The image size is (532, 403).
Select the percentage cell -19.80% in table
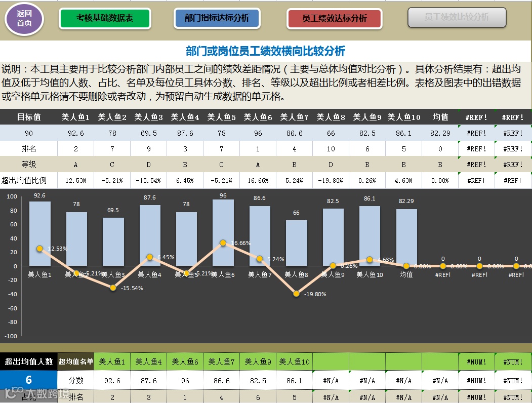(x=331, y=180)
